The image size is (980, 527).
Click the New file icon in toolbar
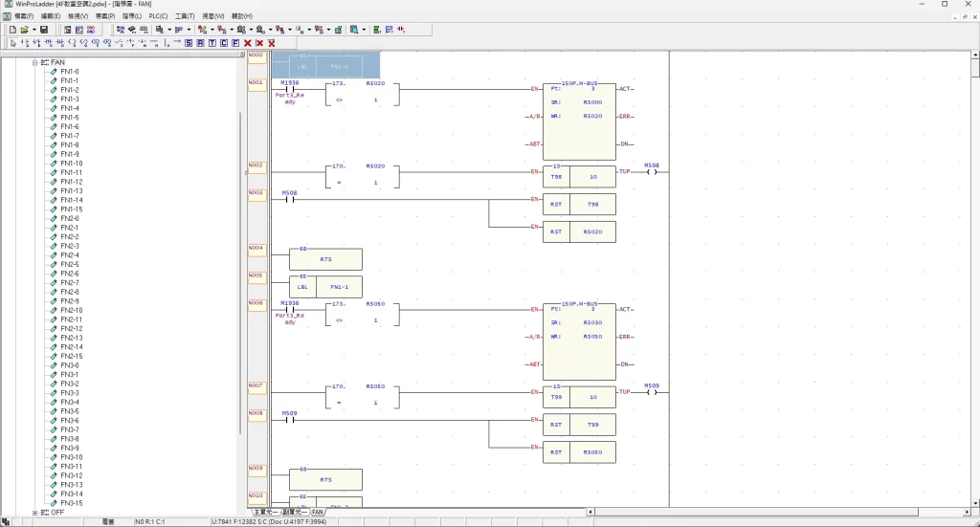coord(12,30)
